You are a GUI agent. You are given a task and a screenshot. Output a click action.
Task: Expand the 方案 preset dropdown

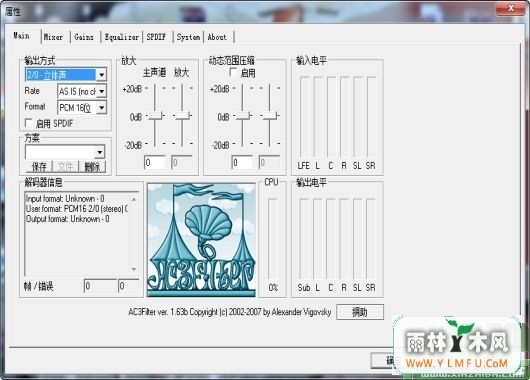click(x=100, y=152)
